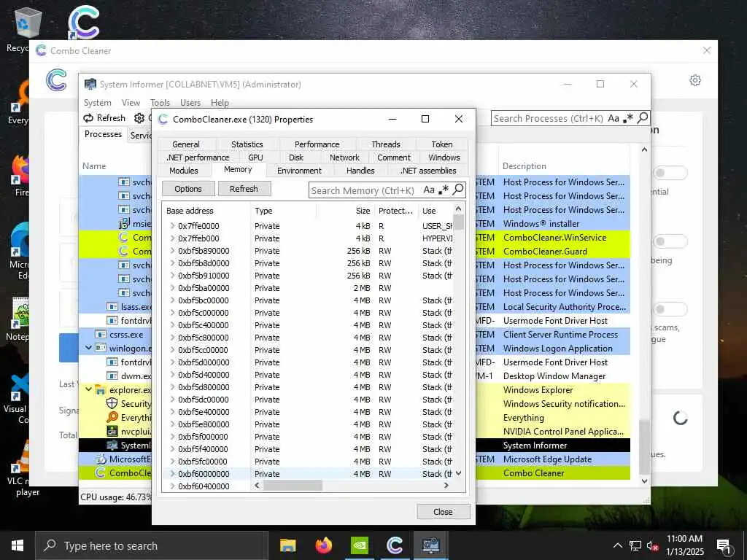Click the taskbar 'Type here to search' box

tap(152, 545)
